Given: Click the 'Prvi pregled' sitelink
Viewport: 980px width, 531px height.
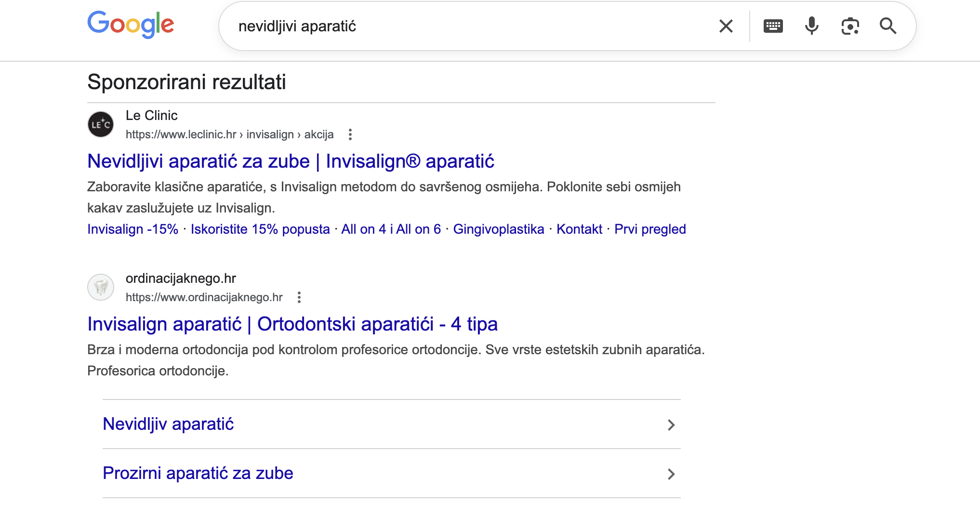Looking at the screenshot, I should click(650, 229).
